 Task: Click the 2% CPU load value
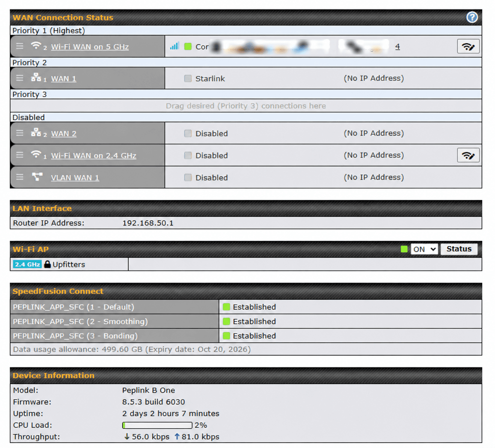(201, 425)
